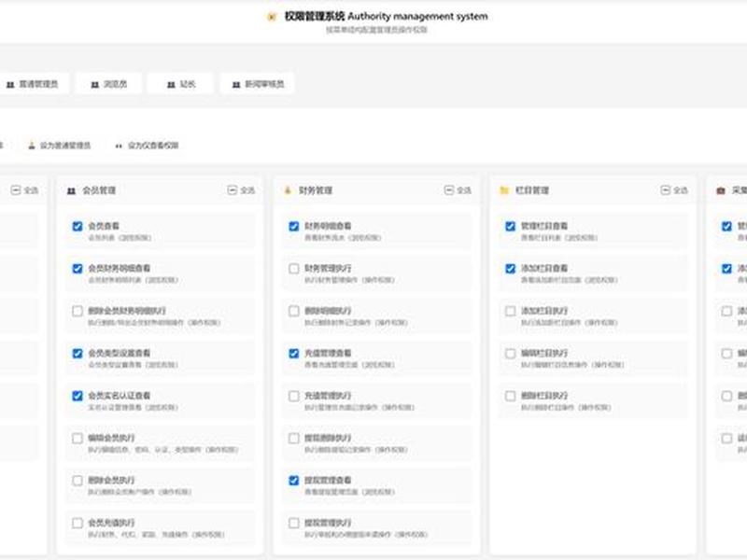Image resolution: width=747 pixels, height=560 pixels.
Task: Uncheck the 充值管理查看 permission
Action: tap(294, 354)
